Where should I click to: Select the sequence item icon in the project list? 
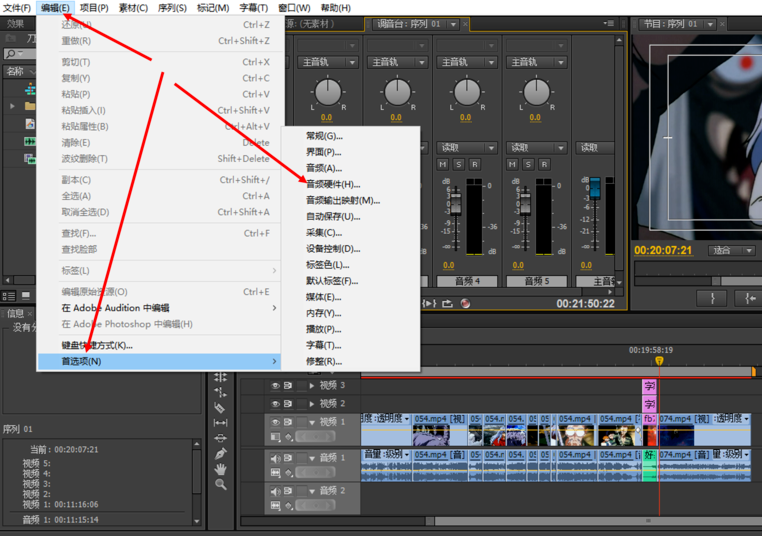click(30, 89)
